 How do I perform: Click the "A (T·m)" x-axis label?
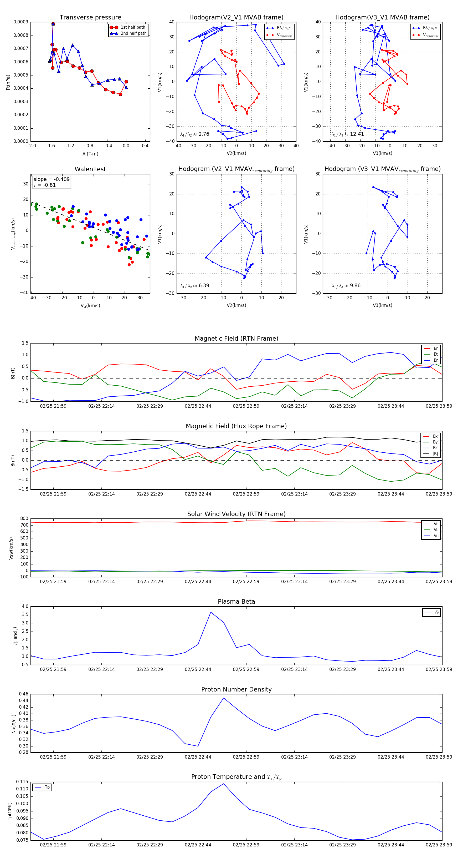(x=90, y=154)
